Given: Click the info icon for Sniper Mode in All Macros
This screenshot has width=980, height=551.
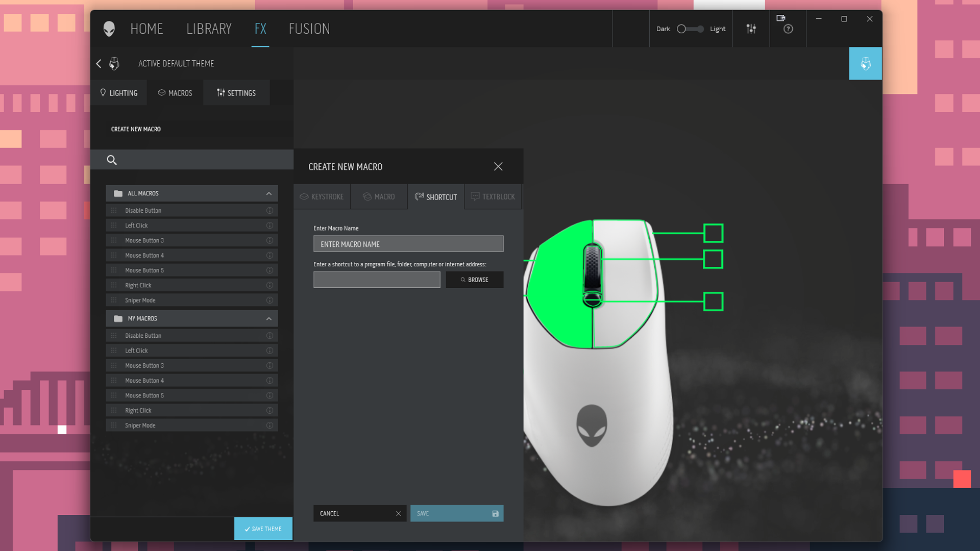Looking at the screenshot, I should 269,300.
